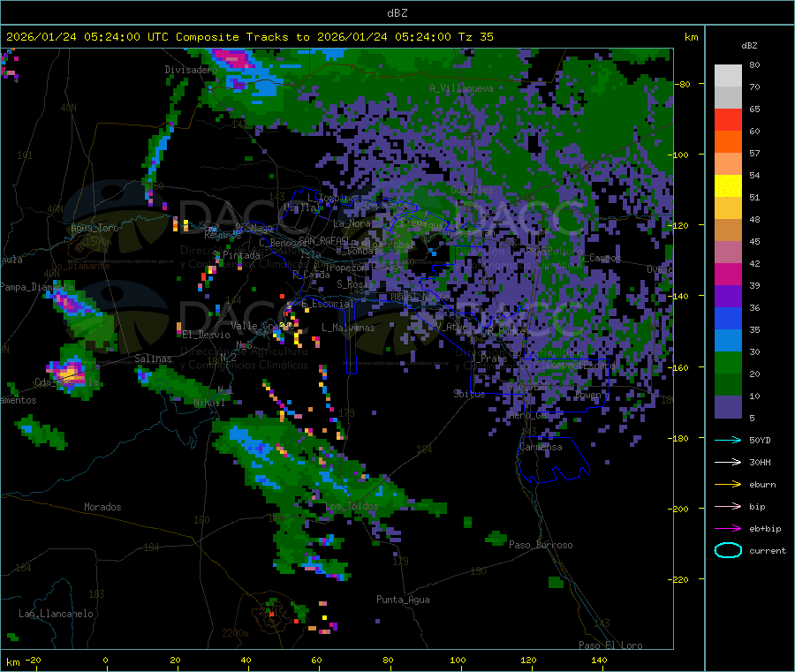Click the La_Nora place label
This screenshot has height=672, width=795.
[x=352, y=223]
